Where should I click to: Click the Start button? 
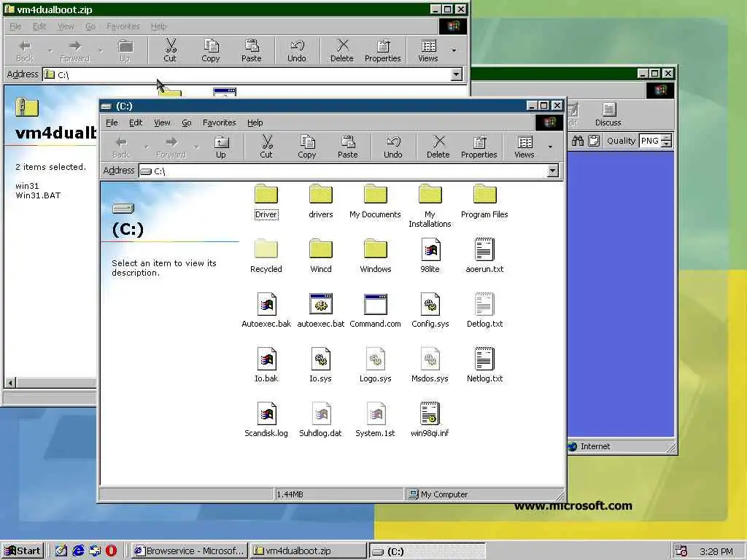coord(23,551)
